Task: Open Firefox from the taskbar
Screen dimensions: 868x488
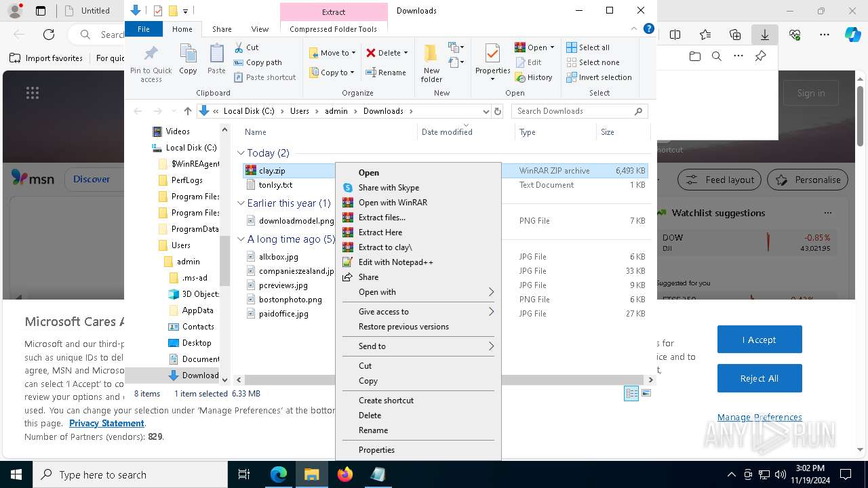Action: [x=345, y=474]
